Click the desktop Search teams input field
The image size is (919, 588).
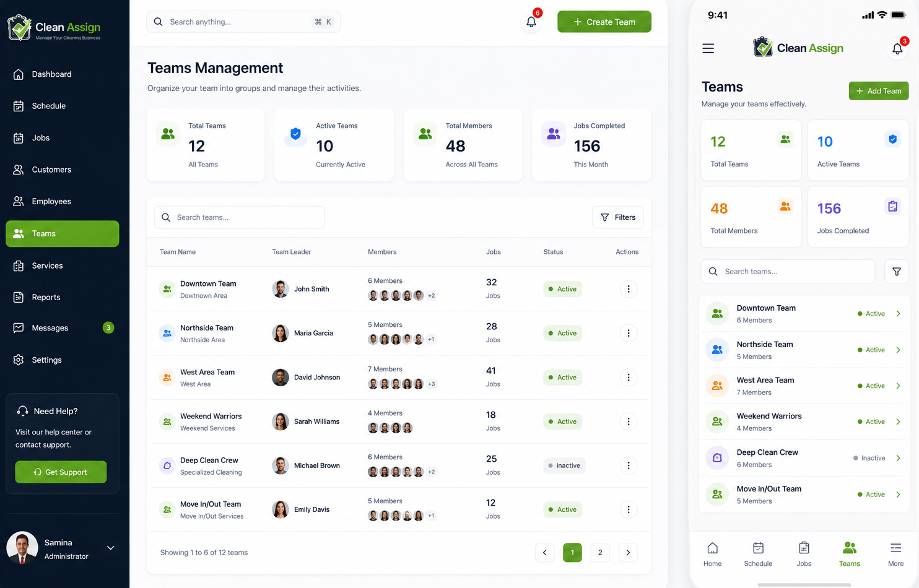pyautogui.click(x=240, y=217)
